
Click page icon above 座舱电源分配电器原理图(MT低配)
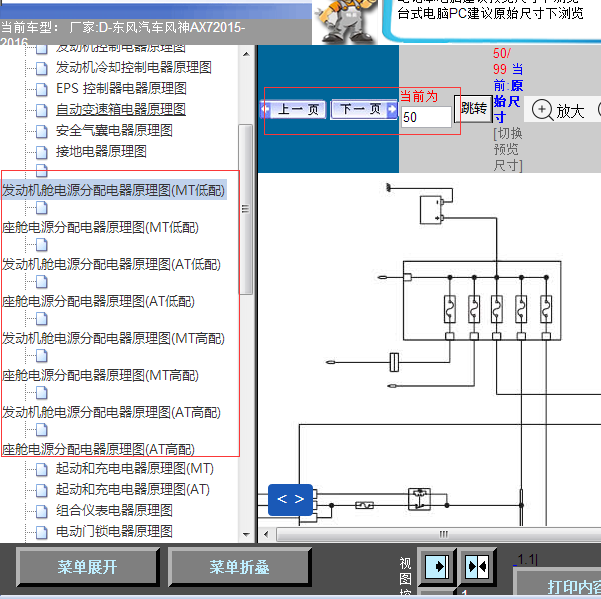pos(42,208)
